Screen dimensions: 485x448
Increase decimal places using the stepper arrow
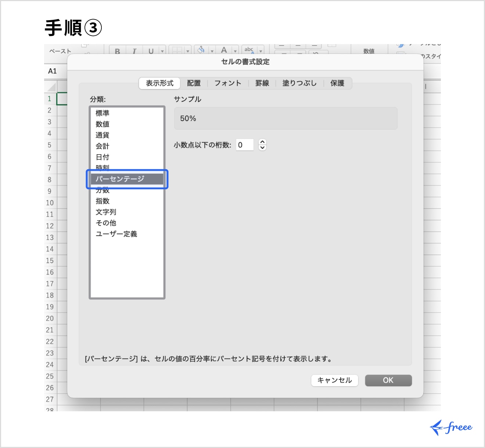point(262,142)
